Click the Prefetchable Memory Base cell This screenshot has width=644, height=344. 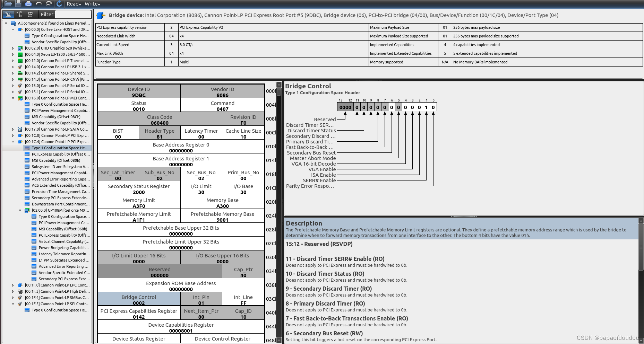(222, 216)
